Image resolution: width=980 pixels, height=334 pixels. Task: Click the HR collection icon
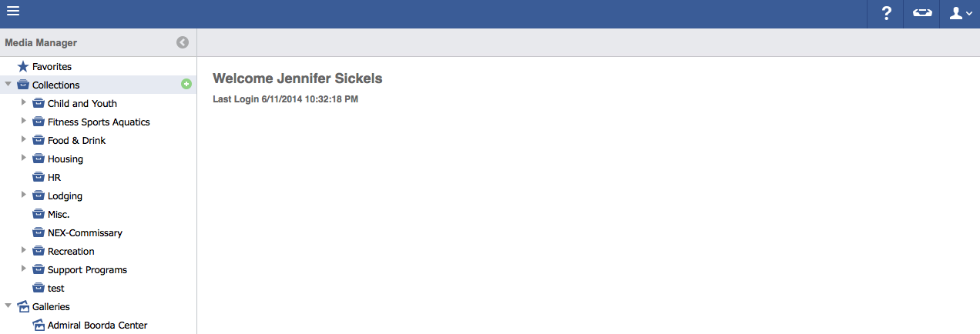[39, 178]
